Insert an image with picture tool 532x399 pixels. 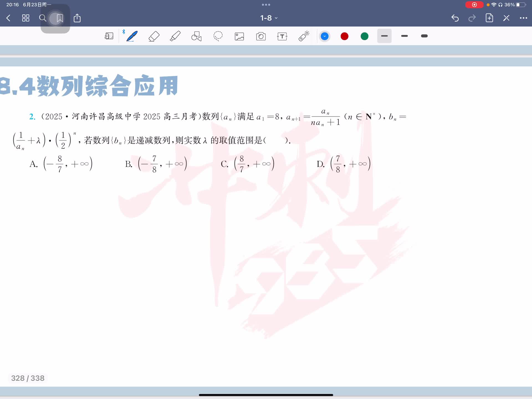coord(239,36)
